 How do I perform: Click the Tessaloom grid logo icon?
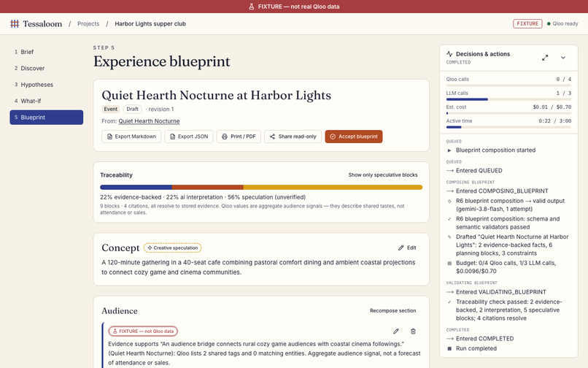[x=15, y=23]
